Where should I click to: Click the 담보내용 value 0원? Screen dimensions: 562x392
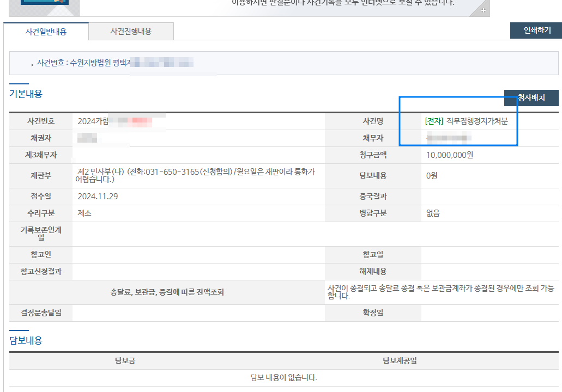(432, 175)
